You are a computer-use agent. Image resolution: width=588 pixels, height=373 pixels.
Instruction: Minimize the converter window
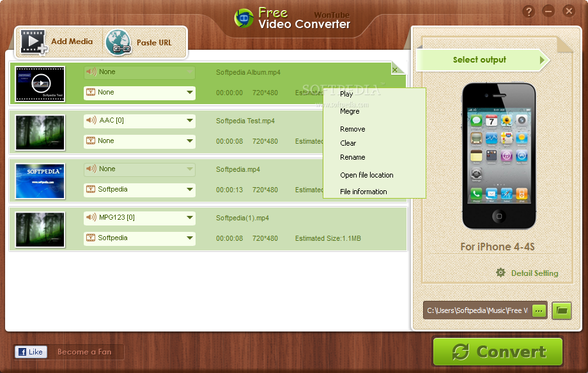point(548,11)
